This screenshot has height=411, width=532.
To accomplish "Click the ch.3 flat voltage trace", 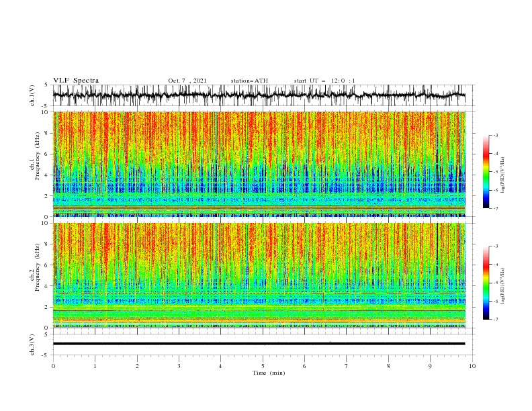I will pyautogui.click(x=259, y=344).
